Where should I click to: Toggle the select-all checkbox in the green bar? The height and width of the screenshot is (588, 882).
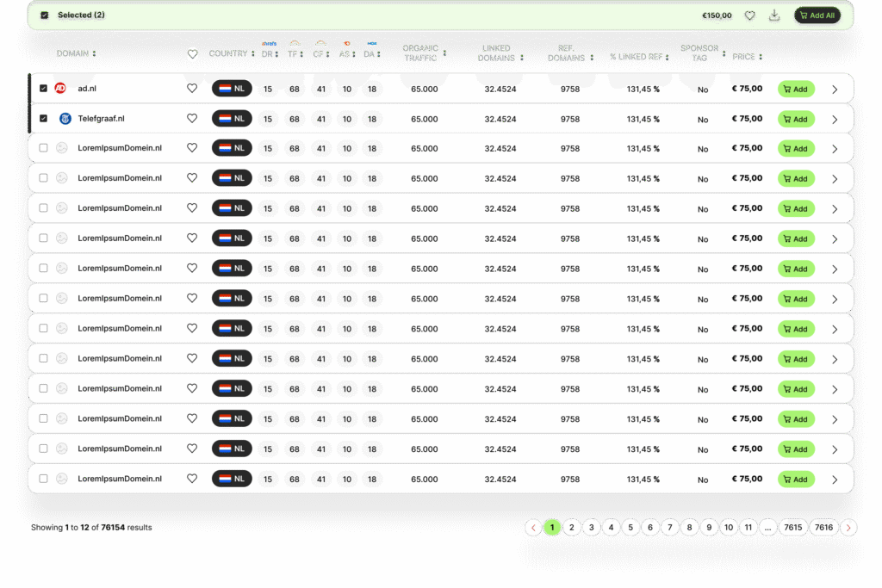click(45, 15)
